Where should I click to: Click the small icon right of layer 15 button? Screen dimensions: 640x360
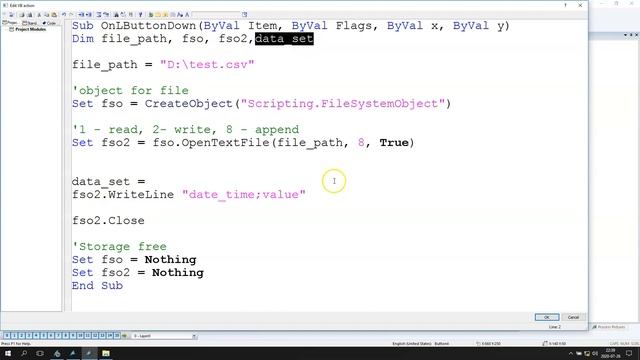124,336
